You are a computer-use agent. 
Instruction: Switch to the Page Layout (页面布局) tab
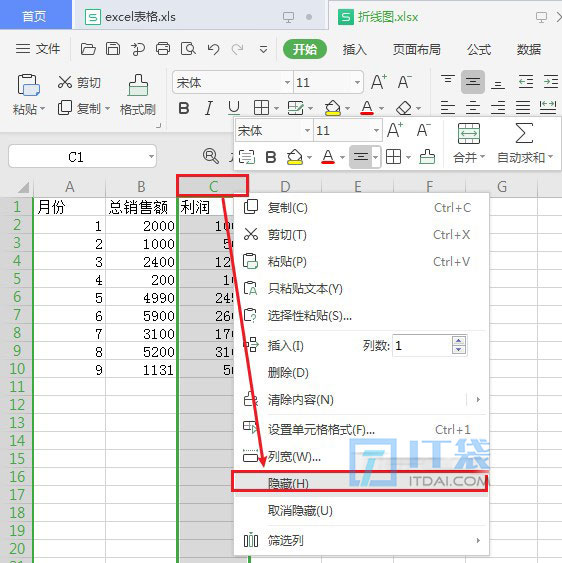click(417, 49)
